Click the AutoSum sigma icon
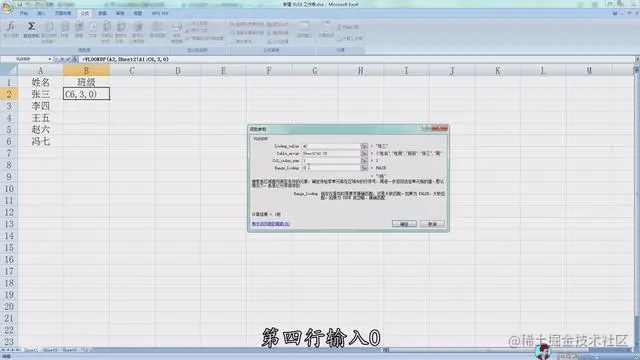The width and height of the screenshot is (640, 360). pyautogui.click(x=31, y=29)
